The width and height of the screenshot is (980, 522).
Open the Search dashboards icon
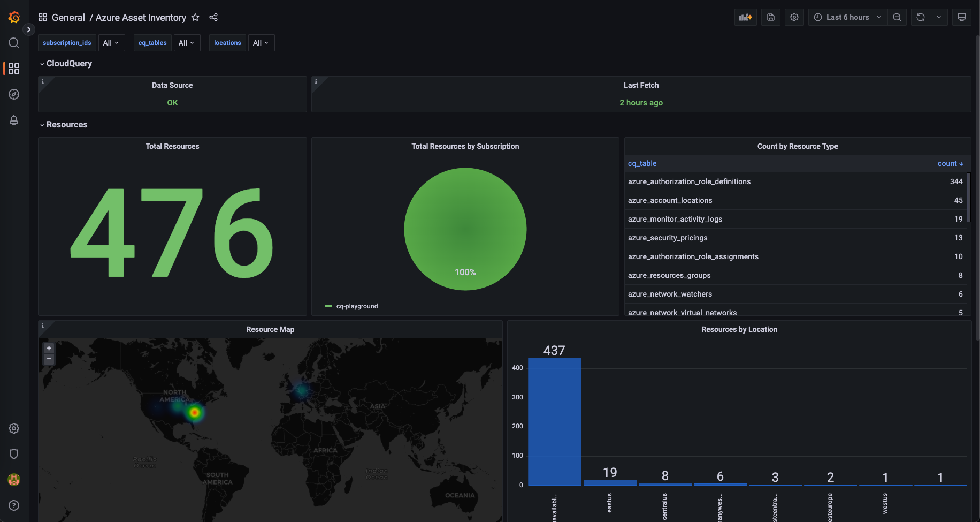(x=14, y=43)
